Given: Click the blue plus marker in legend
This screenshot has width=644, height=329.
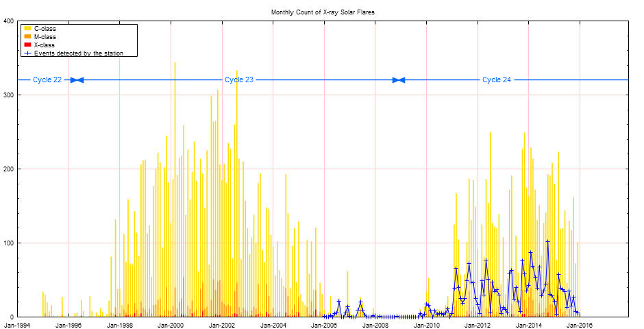Looking at the screenshot, I should [x=26, y=53].
